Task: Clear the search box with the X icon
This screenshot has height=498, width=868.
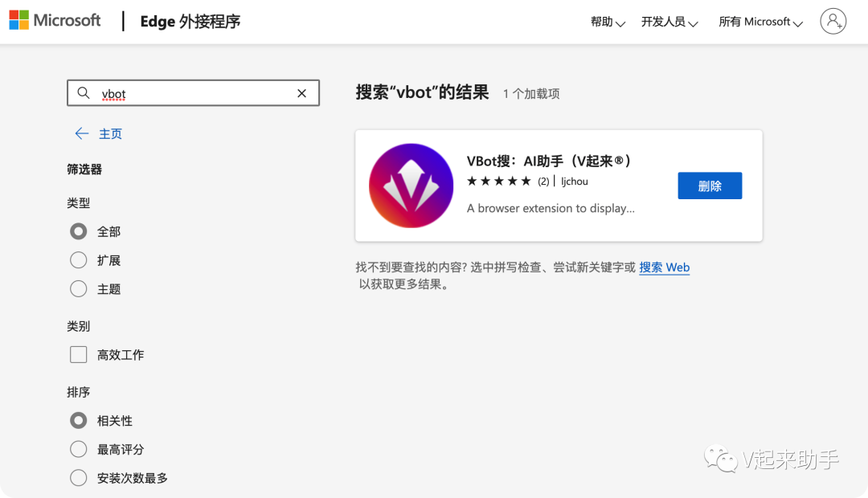Action: coord(301,92)
